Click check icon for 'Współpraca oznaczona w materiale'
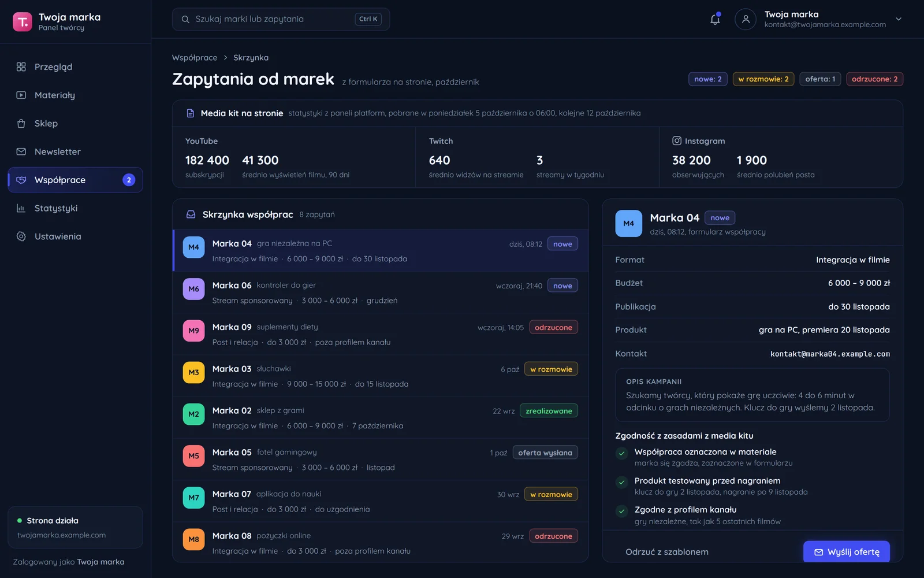924x578 pixels. coord(622,454)
